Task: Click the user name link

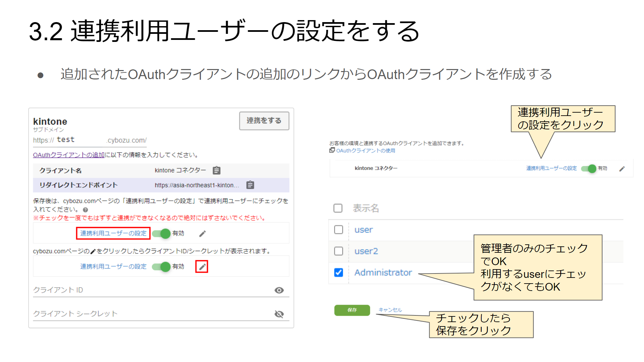Action: [364, 230]
